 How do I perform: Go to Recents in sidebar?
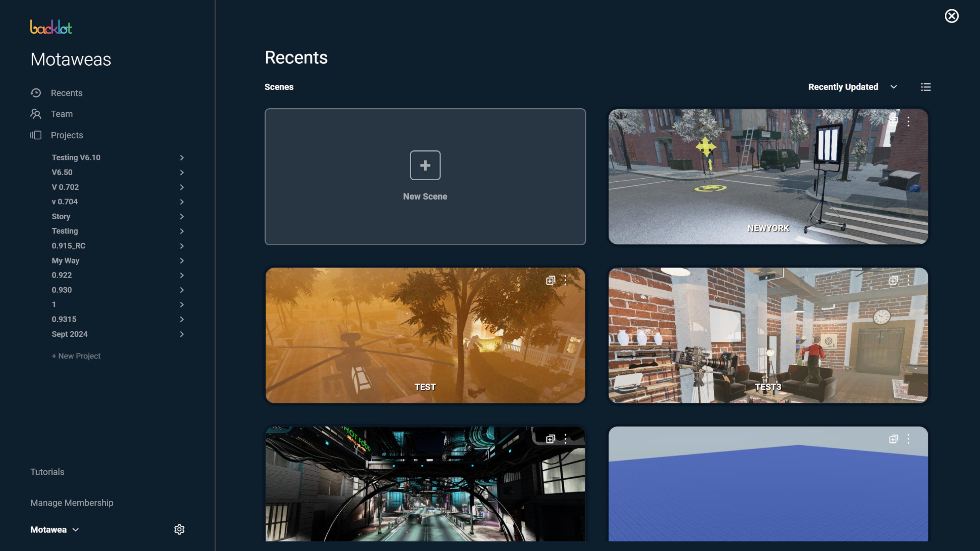pos(66,93)
